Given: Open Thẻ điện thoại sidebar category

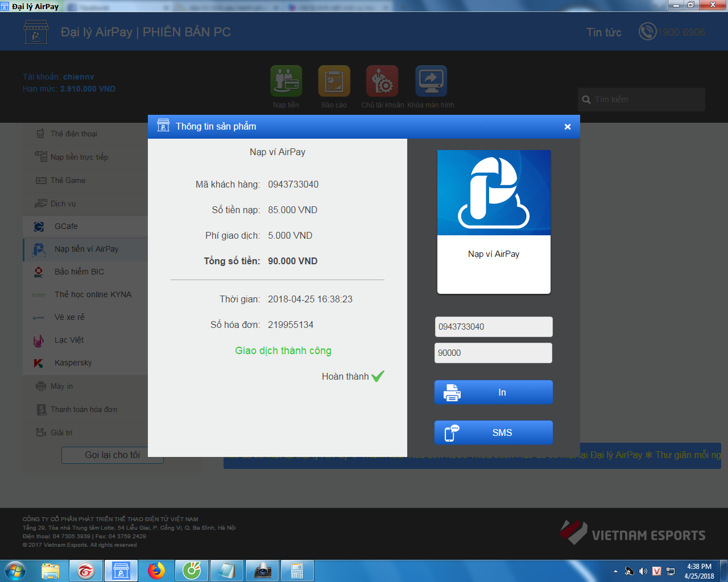Looking at the screenshot, I should click(x=85, y=134).
